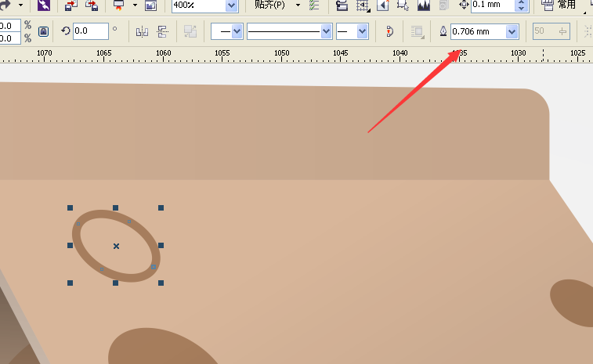Expand the outline width dropdown
This screenshot has height=364, width=593.
coord(512,32)
